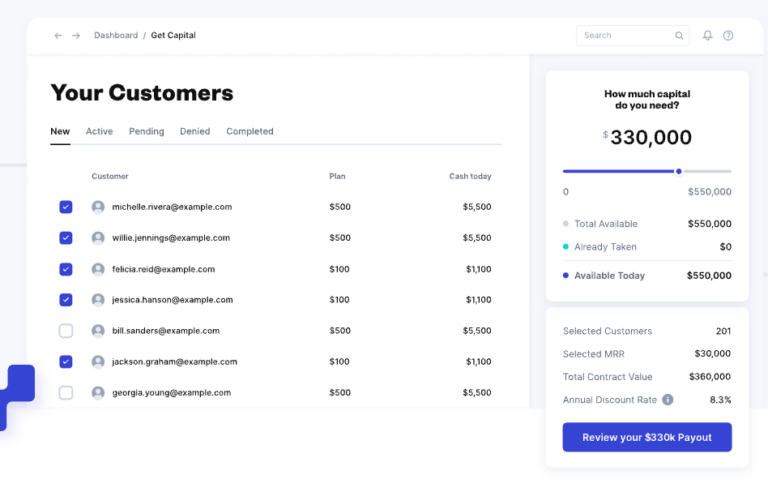Click the back arrow navigation icon
Screen dimensions: 768x479
pyautogui.click(x=58, y=36)
